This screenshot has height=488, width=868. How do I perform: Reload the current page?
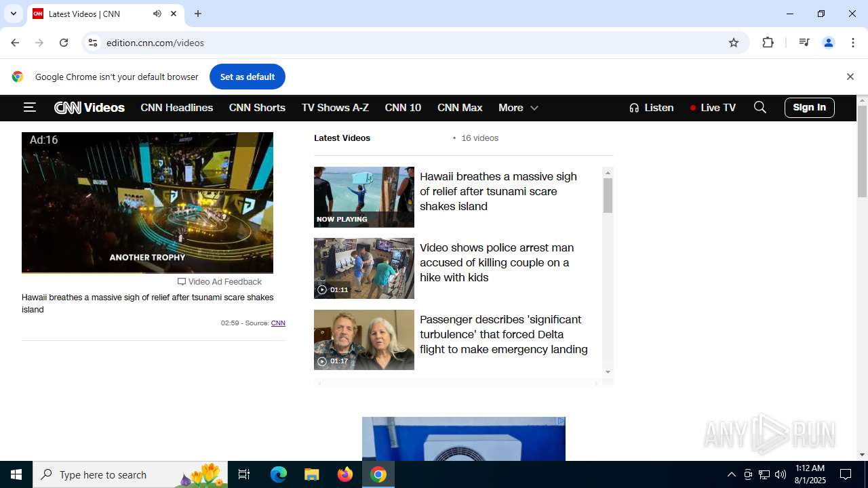pyautogui.click(x=64, y=43)
